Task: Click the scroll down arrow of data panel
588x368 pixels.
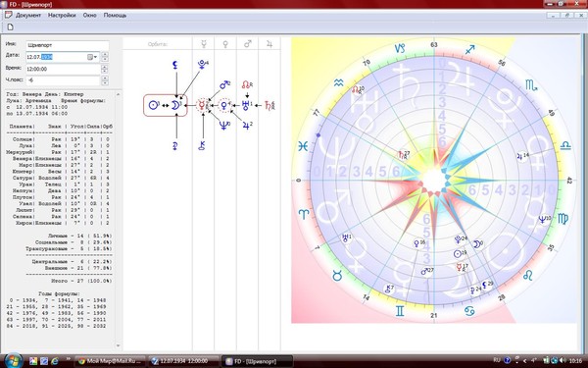Action: click(x=119, y=345)
